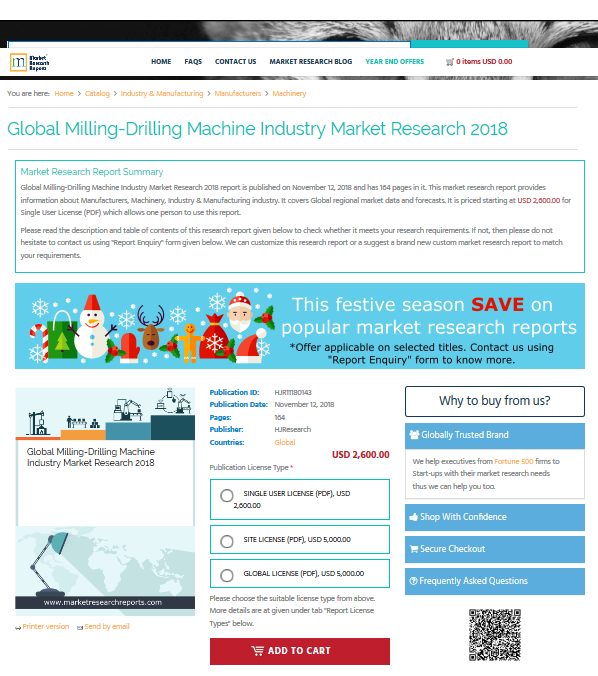598x676 pixels.
Task: Click the Publication Date value November 12, 2018
Action: pos(304,404)
